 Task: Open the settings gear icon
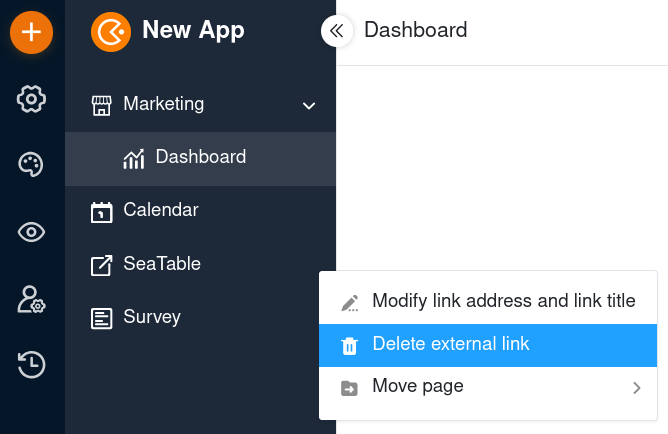pos(32,99)
